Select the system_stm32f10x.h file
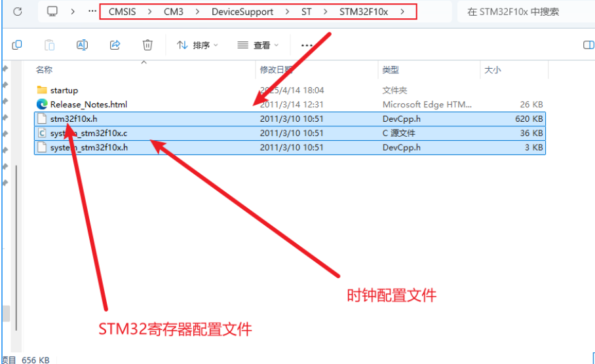595x364 pixels. pyautogui.click(x=290, y=147)
